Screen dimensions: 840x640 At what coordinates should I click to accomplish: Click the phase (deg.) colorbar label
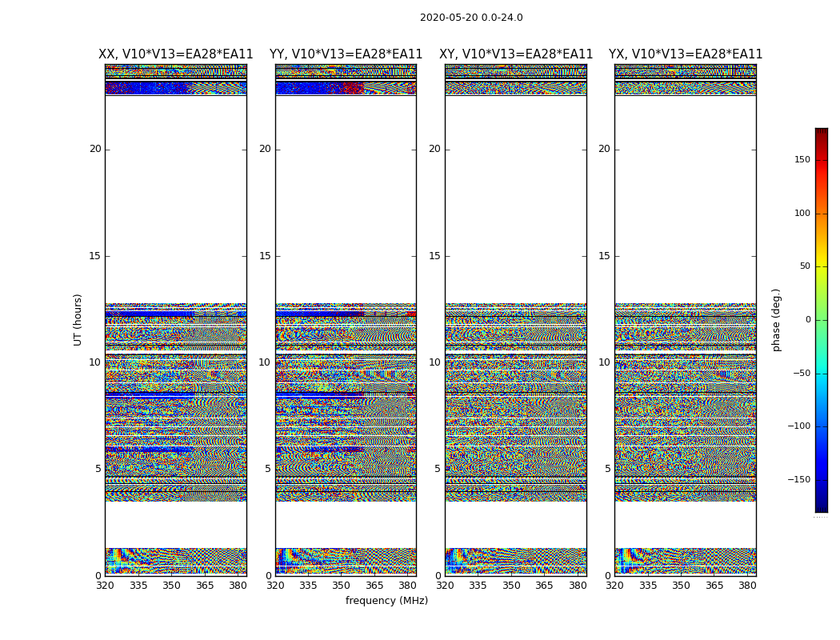click(776, 320)
